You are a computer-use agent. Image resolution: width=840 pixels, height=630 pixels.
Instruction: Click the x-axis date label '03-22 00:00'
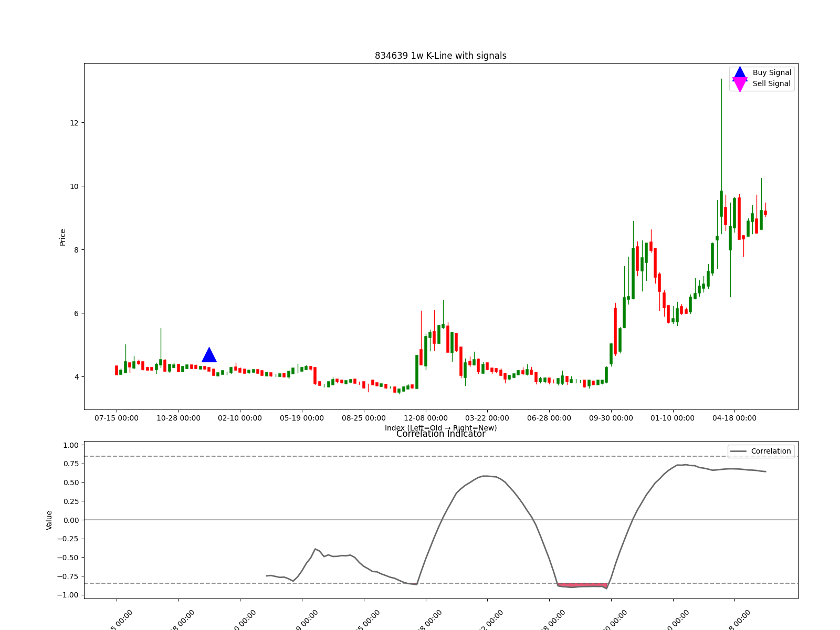(487, 418)
